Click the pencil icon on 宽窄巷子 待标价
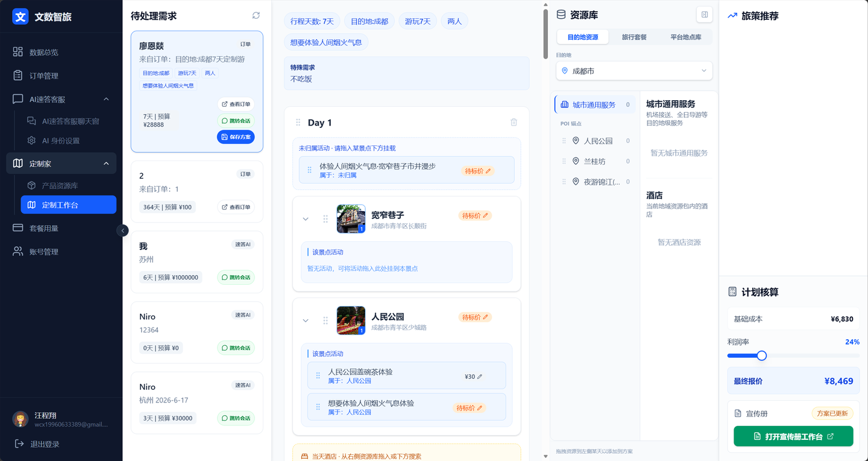The height and width of the screenshot is (461, 868). coord(486,215)
